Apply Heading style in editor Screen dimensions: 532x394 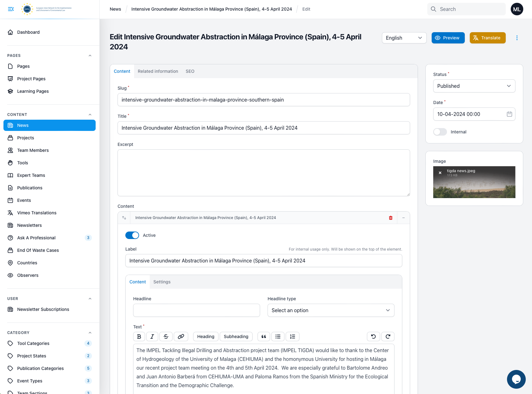point(206,337)
